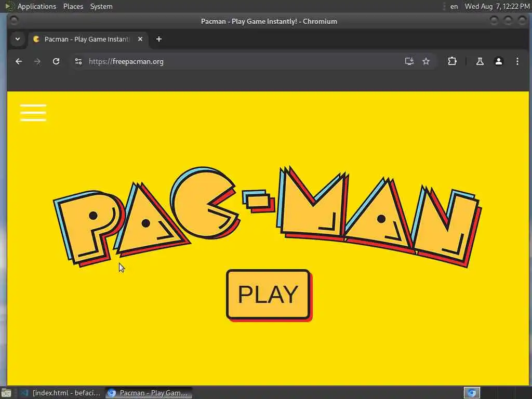Open the Chromium three-dot menu
This screenshot has width=532, height=399.
click(x=517, y=61)
